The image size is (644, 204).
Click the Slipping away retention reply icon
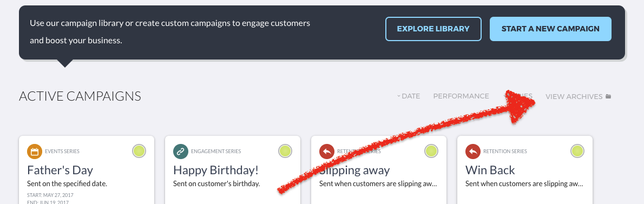point(327,152)
